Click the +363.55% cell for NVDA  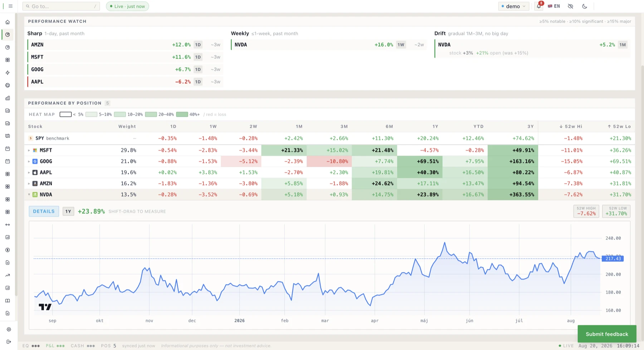click(513, 195)
